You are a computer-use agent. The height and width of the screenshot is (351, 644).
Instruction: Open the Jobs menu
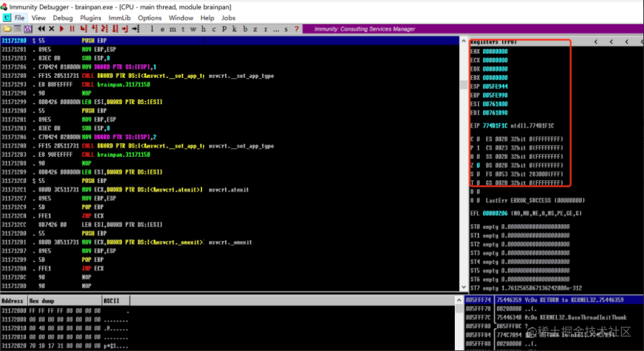[228, 18]
